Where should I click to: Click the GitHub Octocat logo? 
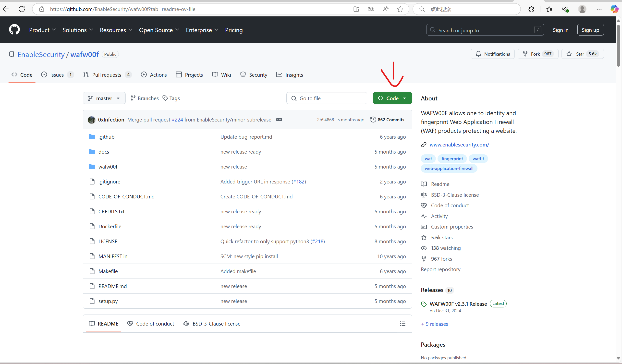tap(14, 30)
